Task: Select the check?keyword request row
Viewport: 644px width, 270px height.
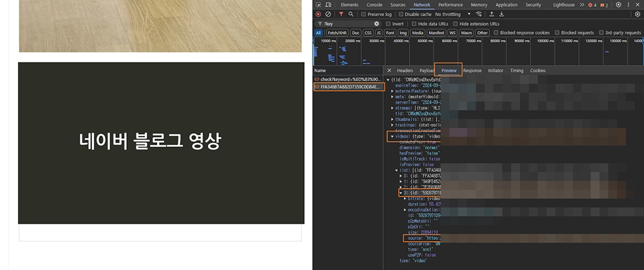Action: pos(348,79)
